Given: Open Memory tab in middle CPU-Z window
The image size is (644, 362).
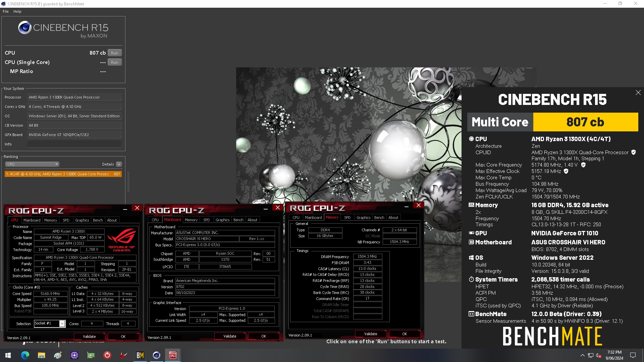Looking at the screenshot, I should click(191, 220).
